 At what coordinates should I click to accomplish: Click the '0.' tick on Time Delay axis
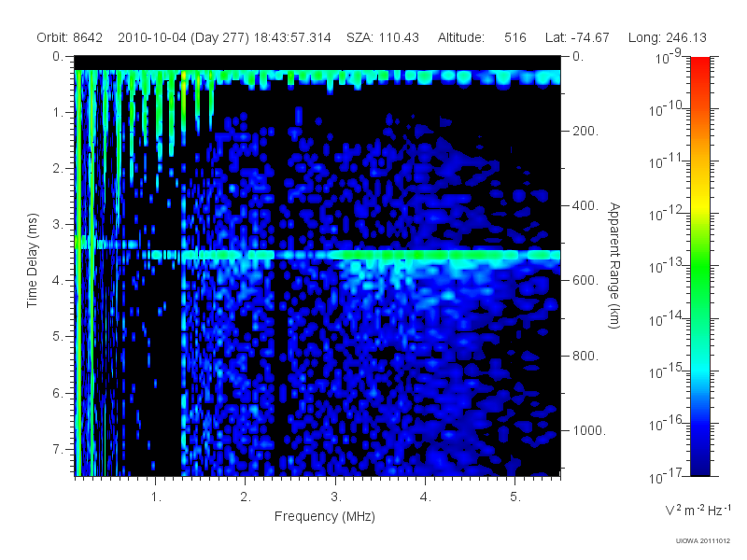click(58, 57)
